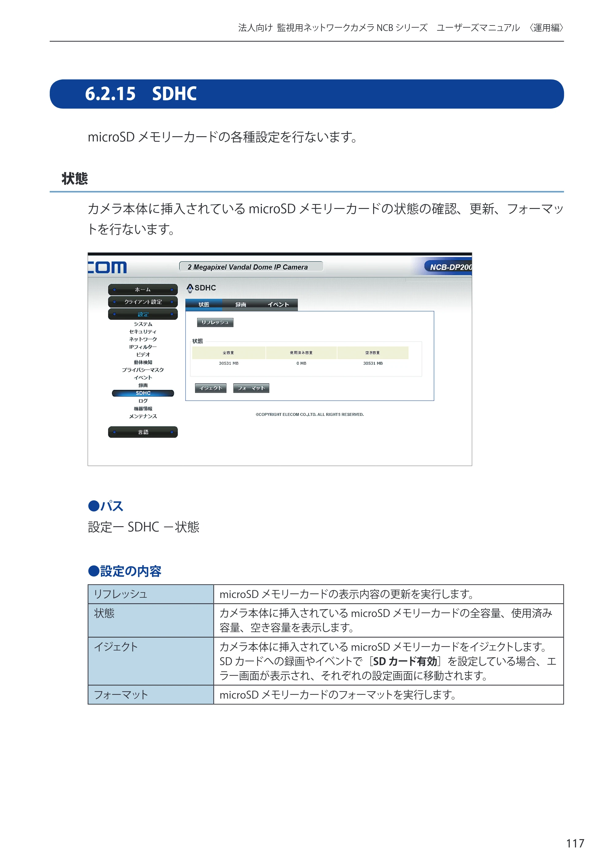Click the 6.2.15 SDHC section heading
Viewport: 614px width, 868px height.
pyautogui.click(x=307, y=94)
